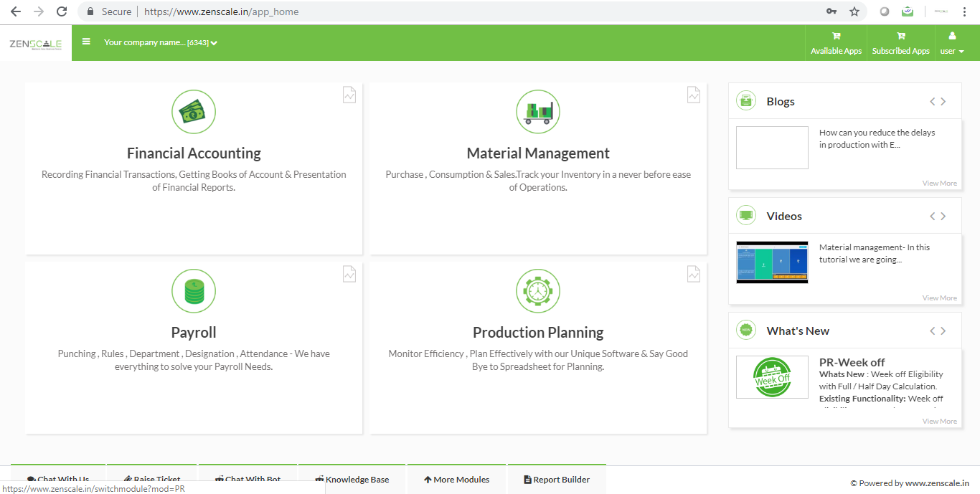Click the Powered by www.zenscale.in text
The image size is (980, 494).
click(x=910, y=483)
